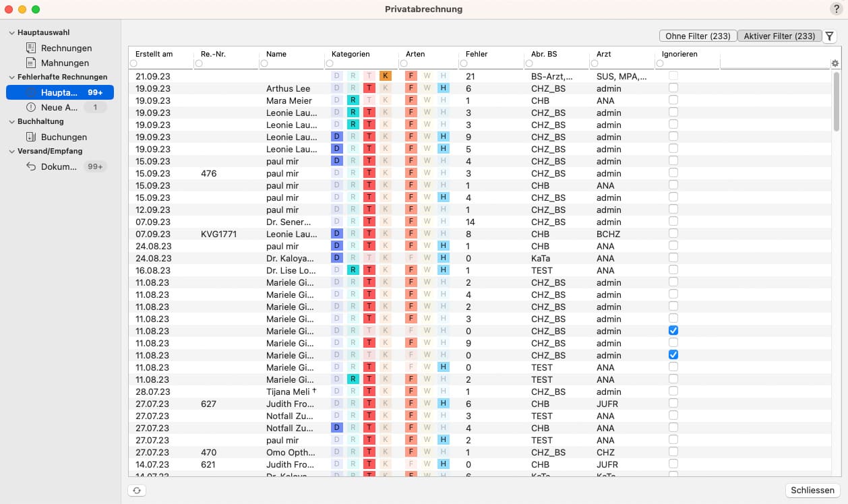Image resolution: width=848 pixels, height=504 pixels.
Task: Click the filter funnel icon
Action: tap(830, 36)
